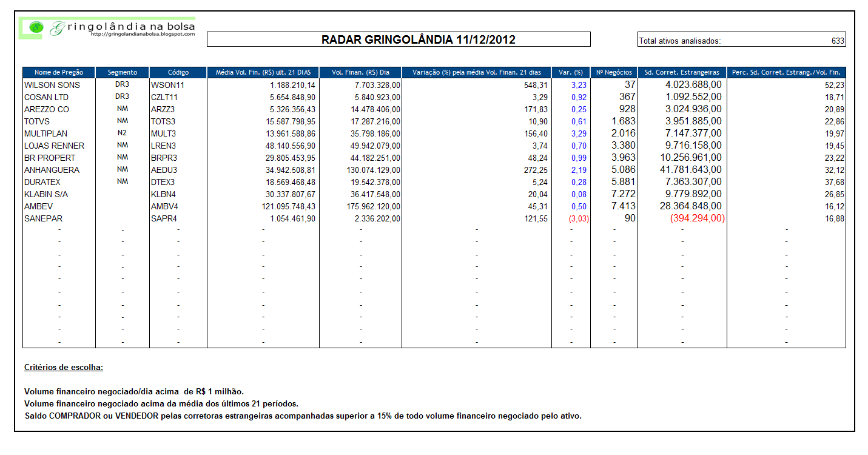Screen dimensions: 868x455
Task: Click the SAPR4 code cell
Action: click(x=163, y=218)
